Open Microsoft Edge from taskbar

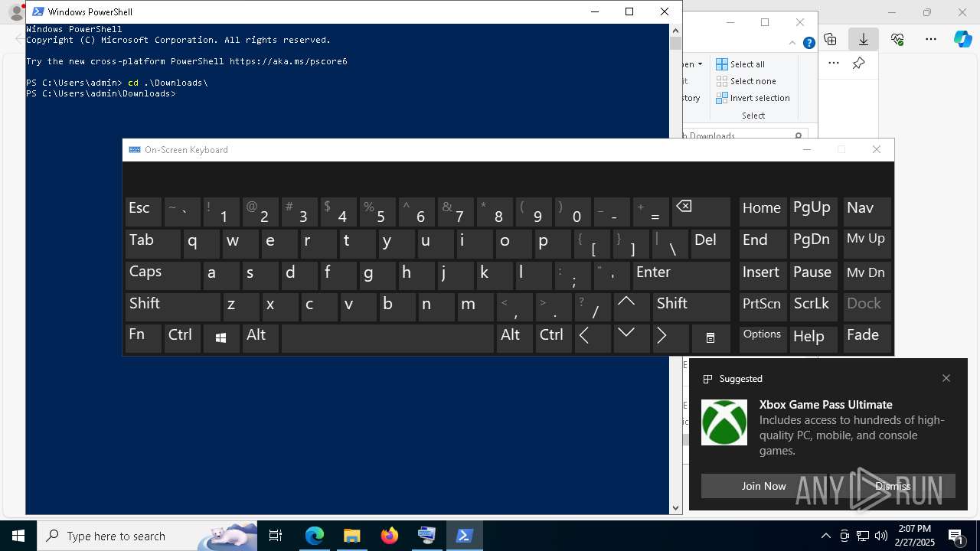click(x=315, y=536)
